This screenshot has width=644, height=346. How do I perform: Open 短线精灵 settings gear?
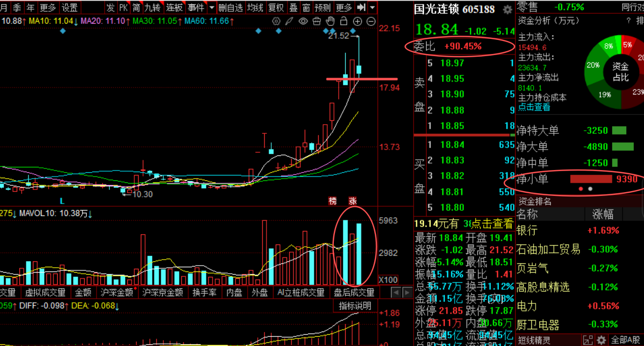pyautogui.click(x=601, y=340)
